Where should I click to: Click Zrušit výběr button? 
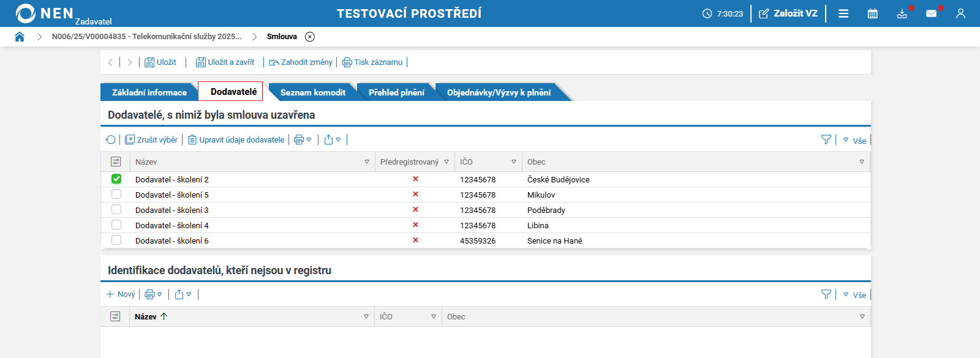pos(151,140)
